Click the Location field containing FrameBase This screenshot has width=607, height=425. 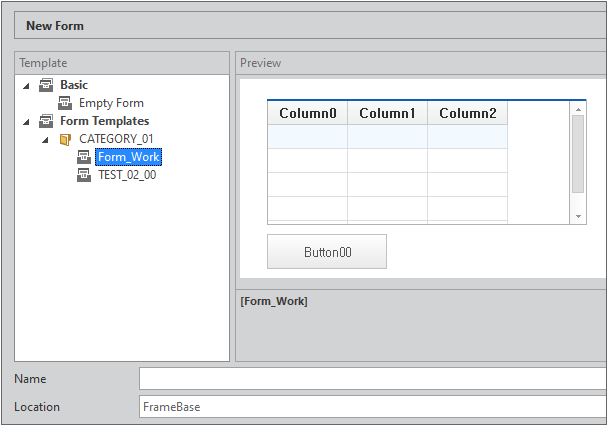pos(372,407)
